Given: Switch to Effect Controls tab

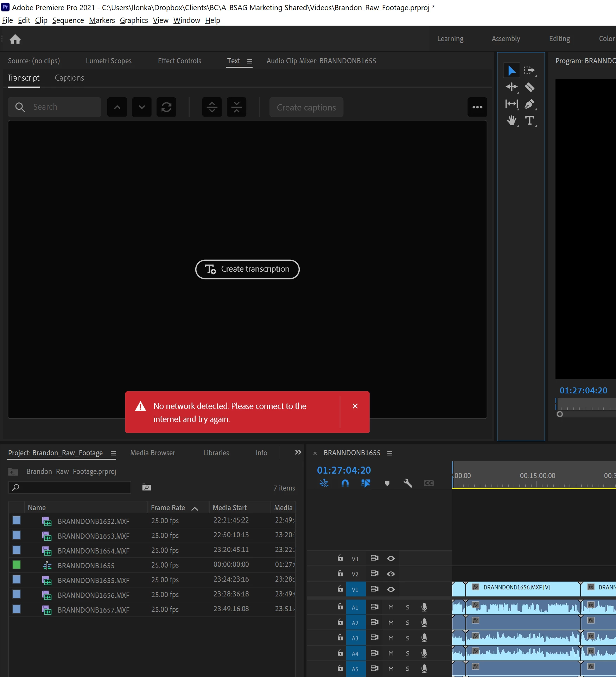Looking at the screenshot, I should click(180, 61).
